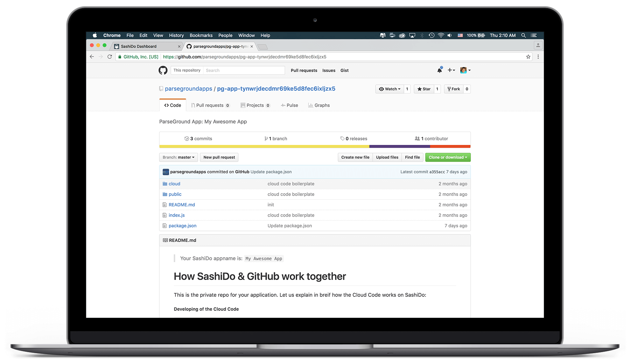Click the Creative Cloud menu bar icon

point(402,35)
